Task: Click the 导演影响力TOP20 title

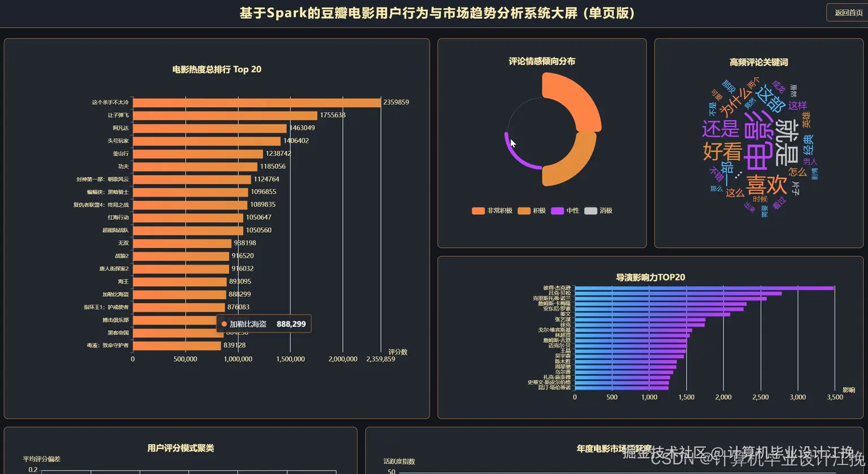Action: [650, 277]
